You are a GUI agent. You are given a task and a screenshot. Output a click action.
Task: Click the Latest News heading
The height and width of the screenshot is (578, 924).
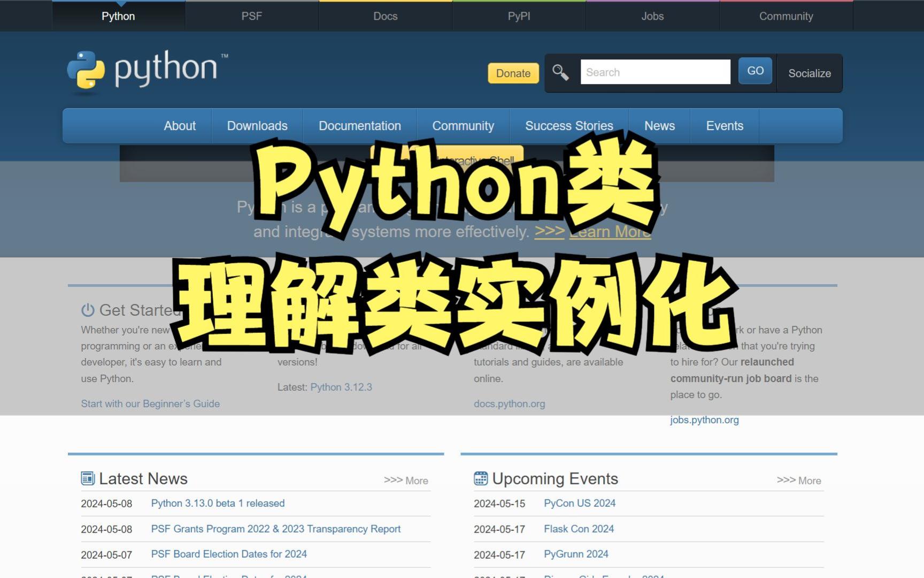(143, 478)
